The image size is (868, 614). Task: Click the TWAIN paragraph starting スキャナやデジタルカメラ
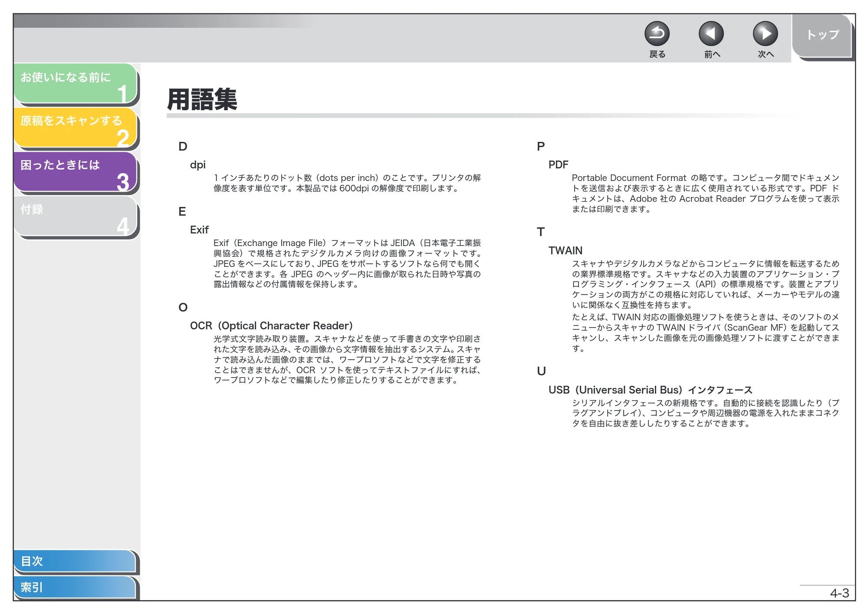pos(706,285)
